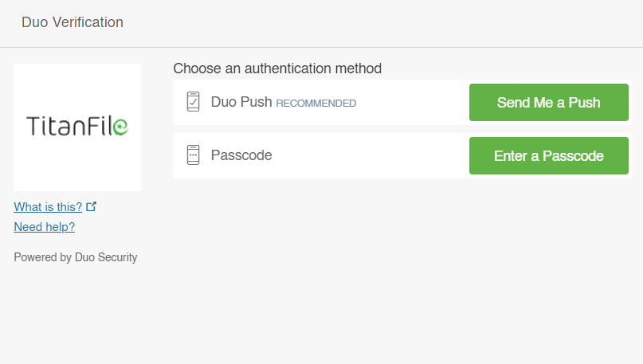The image size is (643, 364).
Task: Open the What is this? link
Action: coord(48,207)
